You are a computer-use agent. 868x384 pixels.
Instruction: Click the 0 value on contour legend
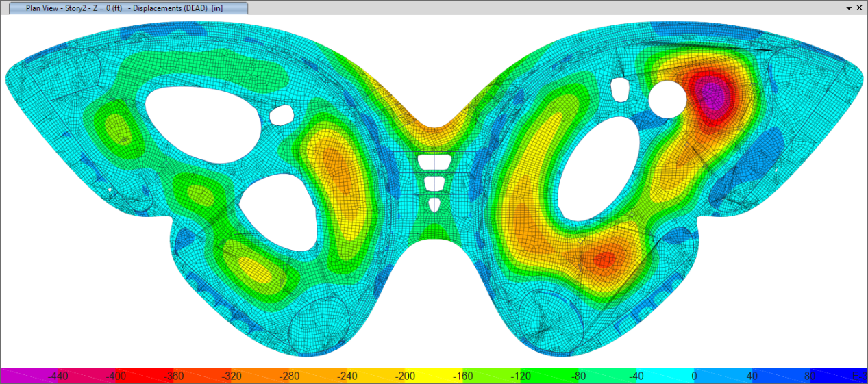point(694,376)
